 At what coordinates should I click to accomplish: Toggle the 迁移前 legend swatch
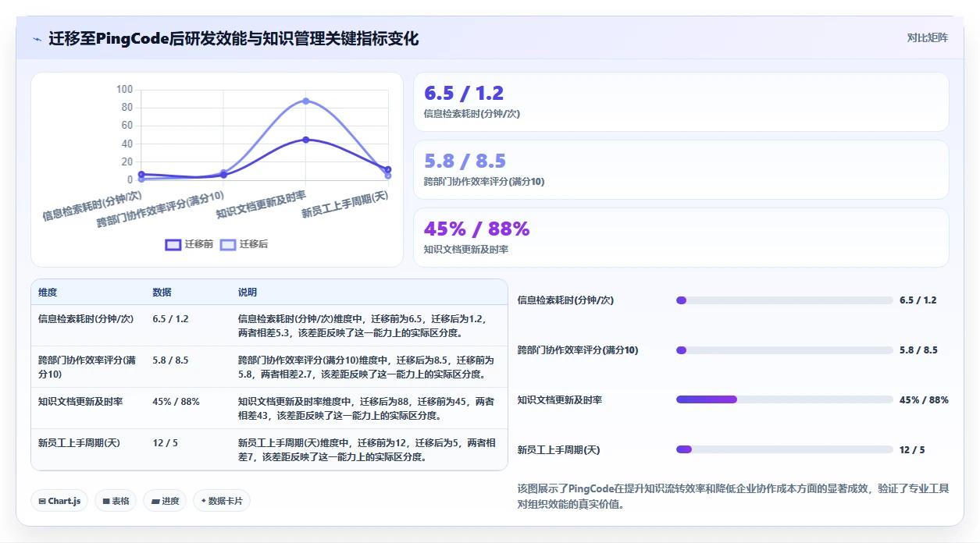coord(173,244)
